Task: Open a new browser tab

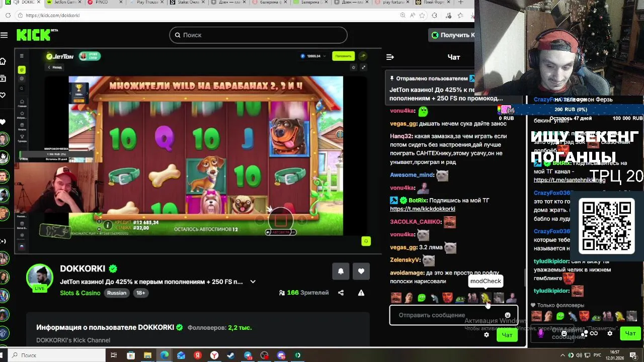Action: [x=460, y=3]
